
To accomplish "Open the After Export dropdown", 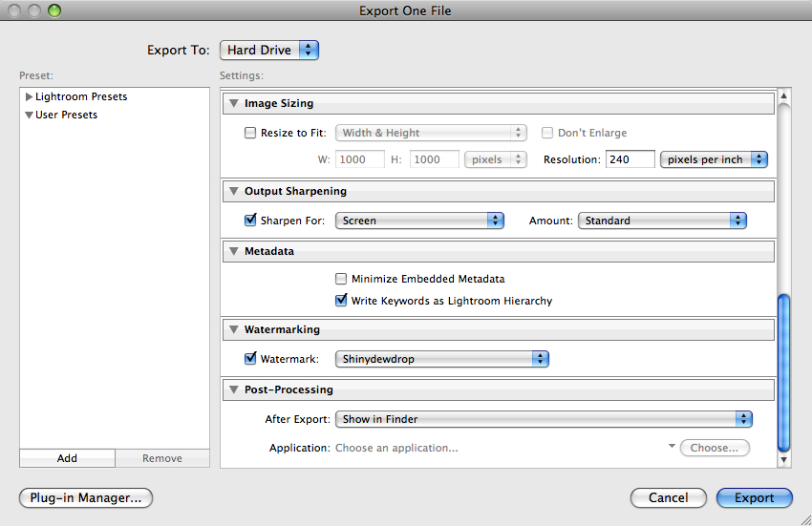I will point(544,419).
